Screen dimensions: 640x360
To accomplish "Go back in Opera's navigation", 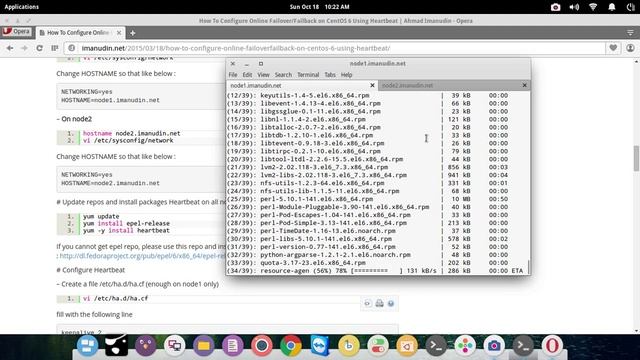I will (10, 48).
